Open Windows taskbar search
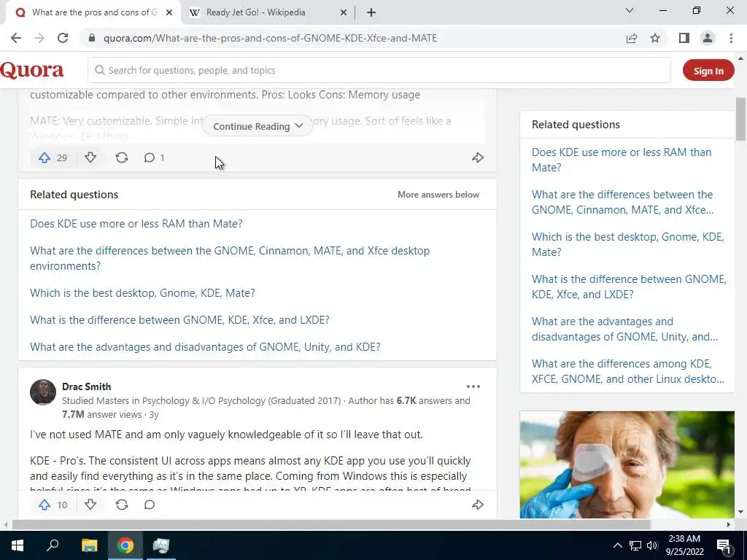Image resolution: width=747 pixels, height=560 pixels. [x=53, y=545]
